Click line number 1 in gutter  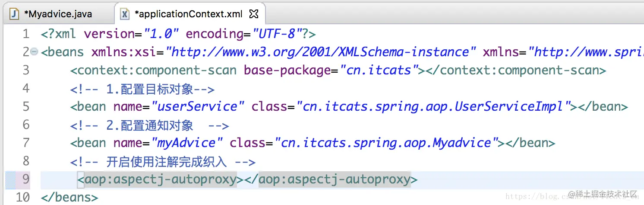[x=26, y=34]
